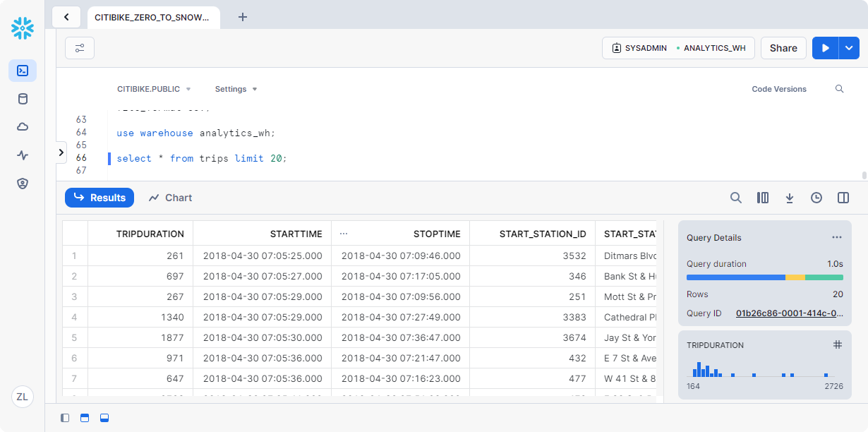Open the run options dropdown arrow
Screen dimensions: 868x432
click(849, 48)
